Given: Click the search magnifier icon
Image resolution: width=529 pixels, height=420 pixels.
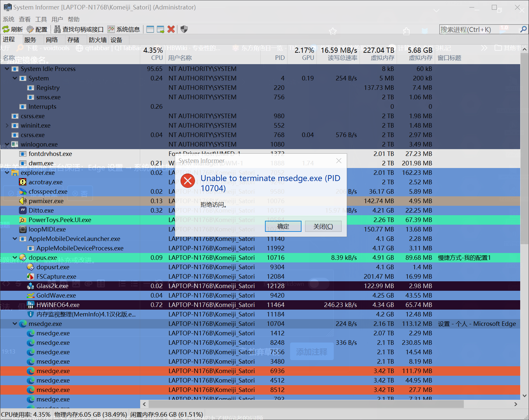Looking at the screenshot, I should pyautogui.click(x=523, y=29).
